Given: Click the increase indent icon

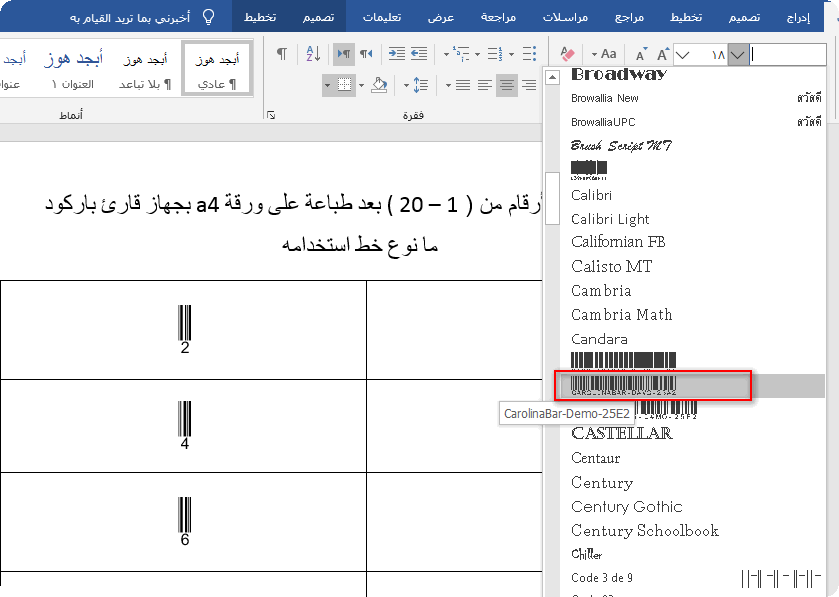Looking at the screenshot, I should [396, 54].
